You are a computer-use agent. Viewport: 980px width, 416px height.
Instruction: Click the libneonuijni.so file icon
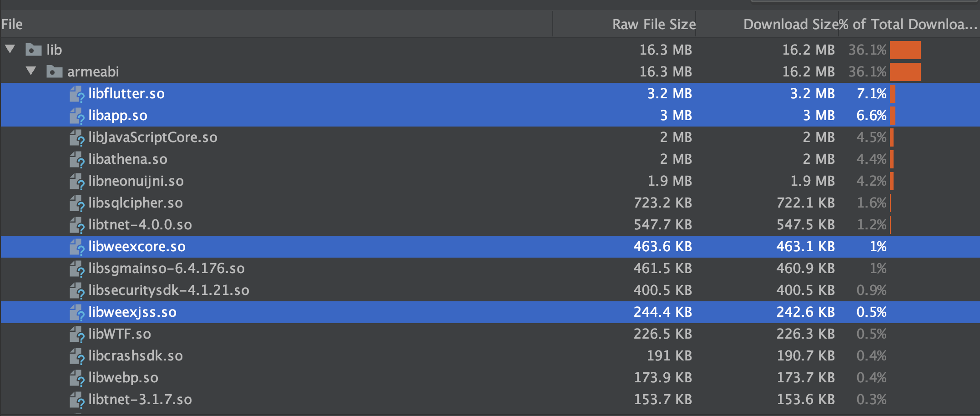pos(77,181)
